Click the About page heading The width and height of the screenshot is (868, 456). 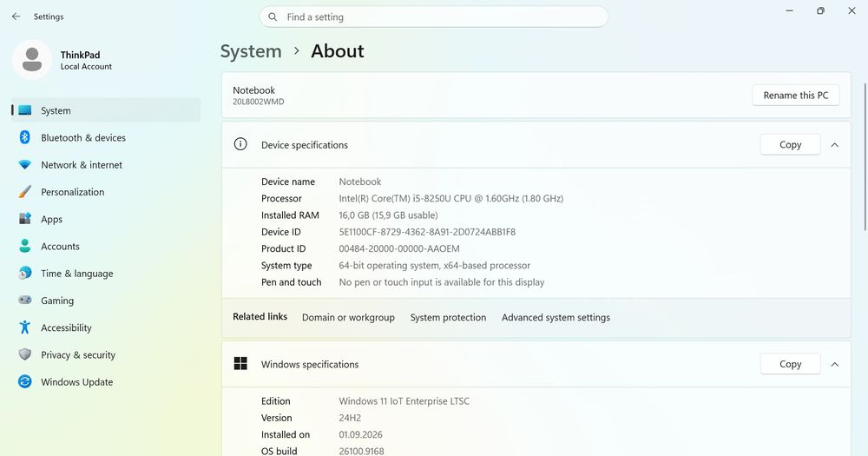click(337, 51)
